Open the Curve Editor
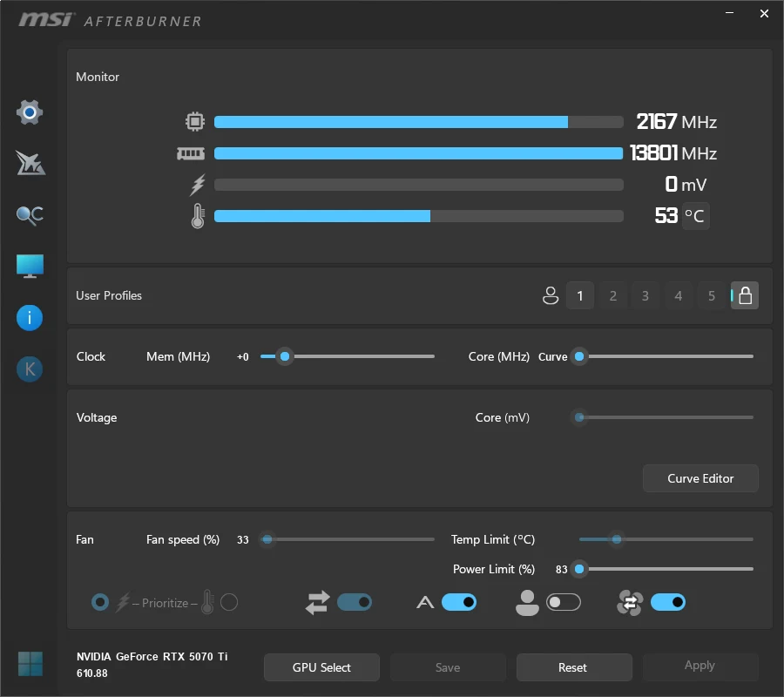 [700, 478]
